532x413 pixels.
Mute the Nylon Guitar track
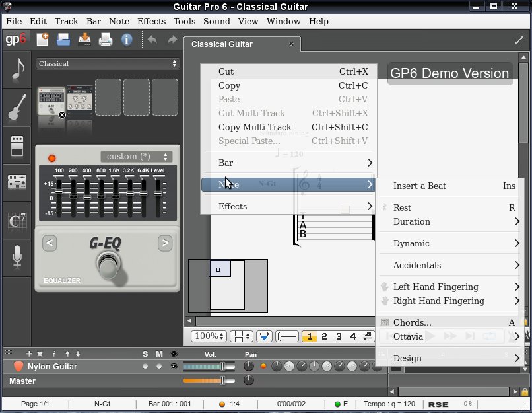pyautogui.click(x=159, y=367)
